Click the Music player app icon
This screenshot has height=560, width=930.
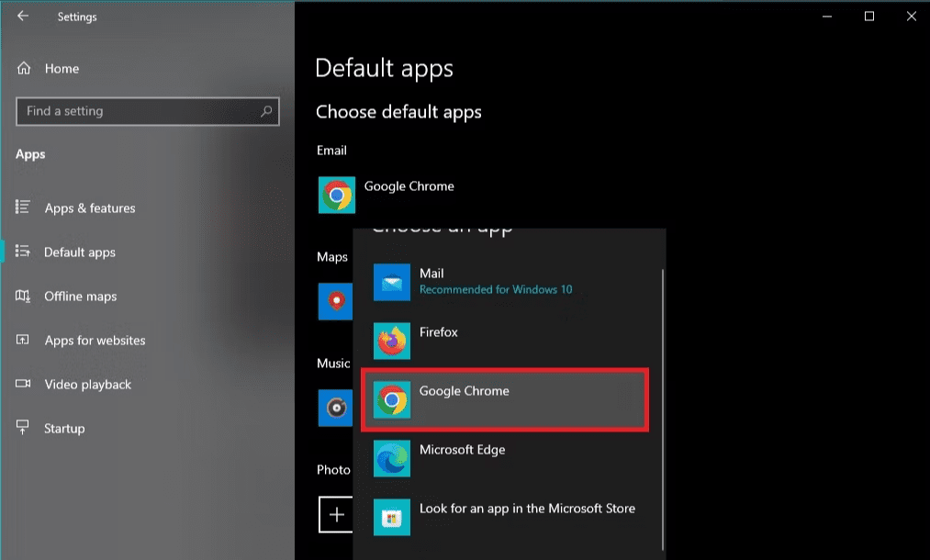334,408
